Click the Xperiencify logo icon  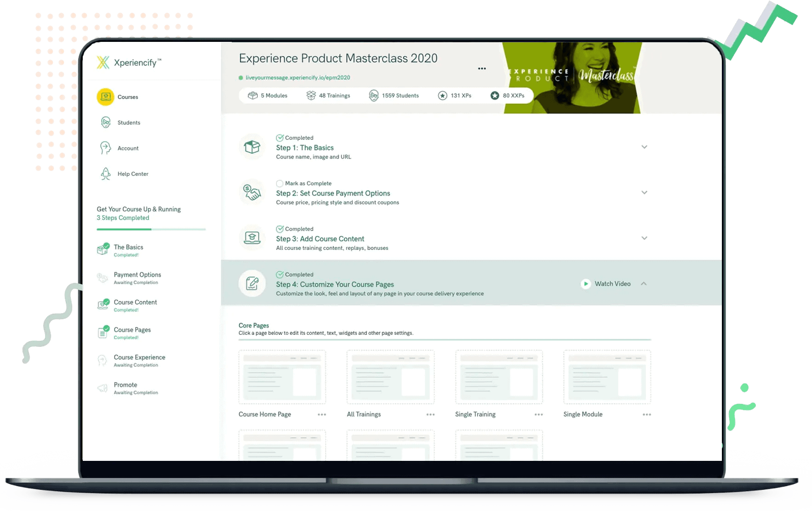point(103,63)
